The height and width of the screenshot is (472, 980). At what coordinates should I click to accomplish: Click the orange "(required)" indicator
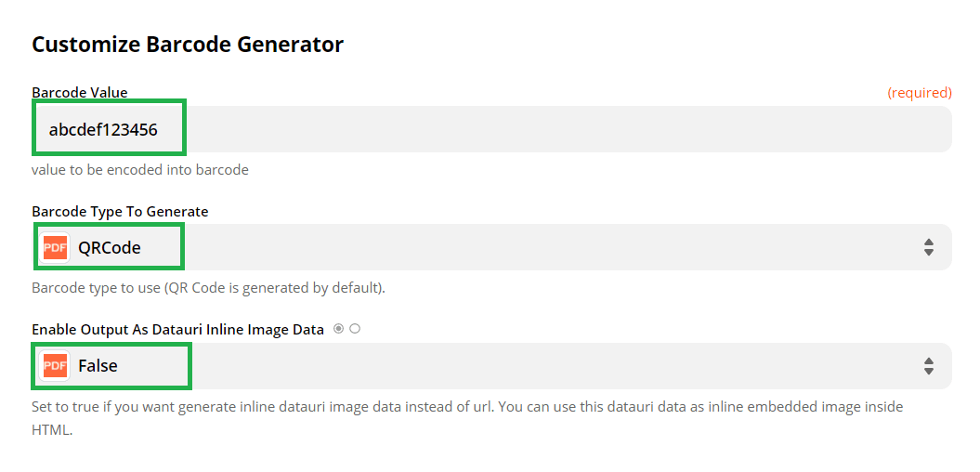click(919, 93)
